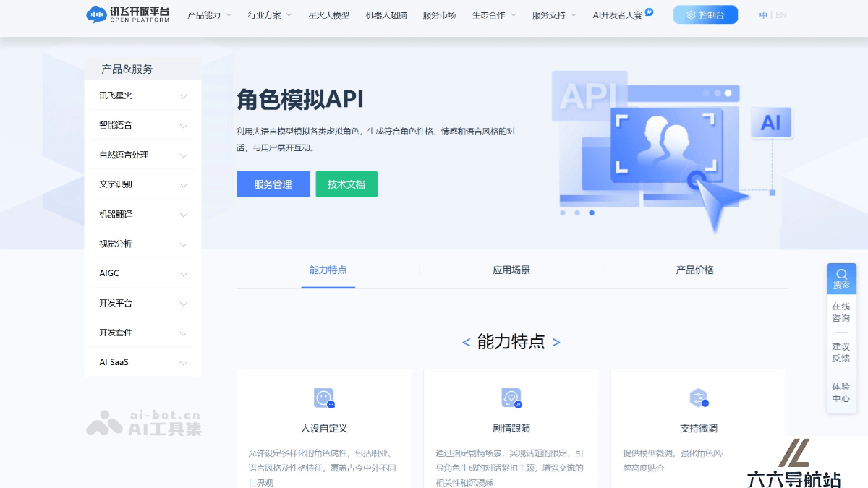Select the third carousel dot under banner

592,213
